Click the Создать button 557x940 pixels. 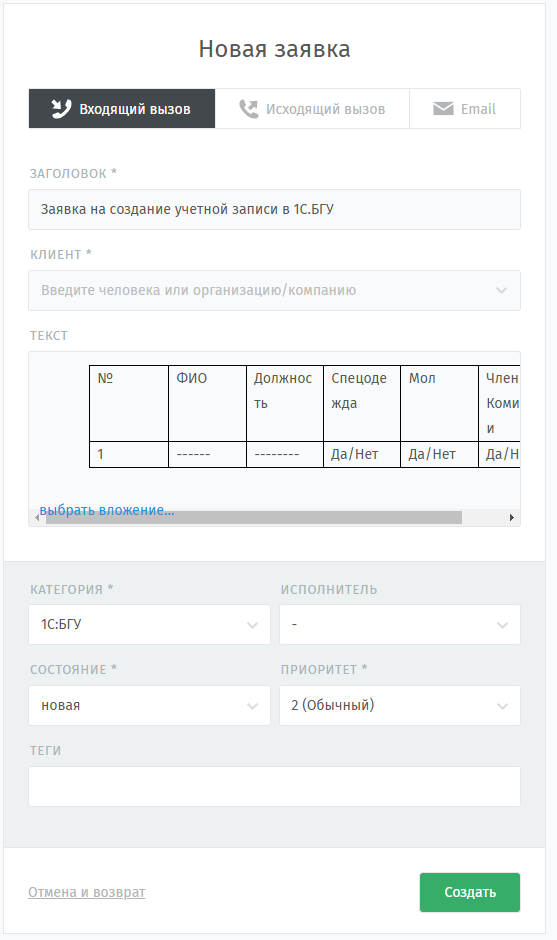pyautogui.click(x=470, y=892)
